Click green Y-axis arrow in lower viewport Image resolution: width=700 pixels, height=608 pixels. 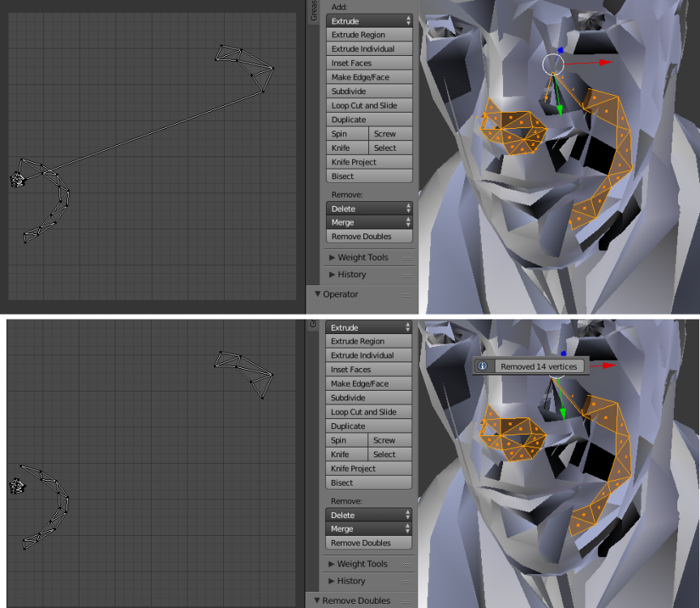click(x=562, y=413)
